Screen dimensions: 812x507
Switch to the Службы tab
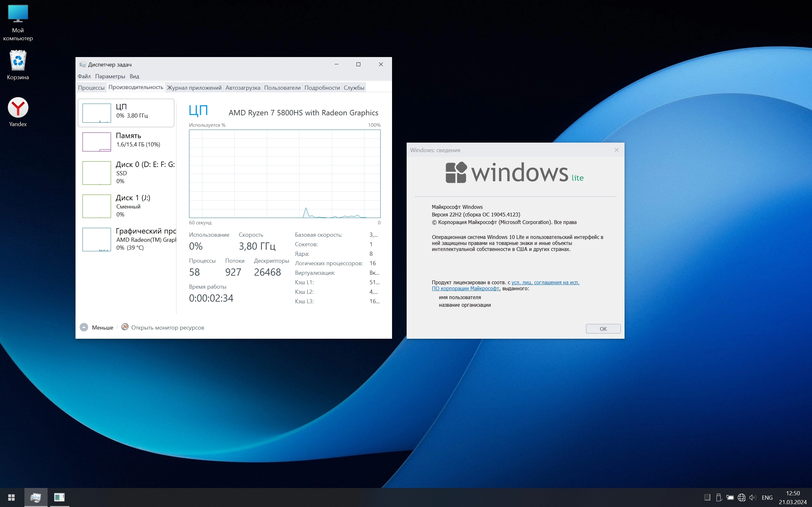pyautogui.click(x=354, y=88)
